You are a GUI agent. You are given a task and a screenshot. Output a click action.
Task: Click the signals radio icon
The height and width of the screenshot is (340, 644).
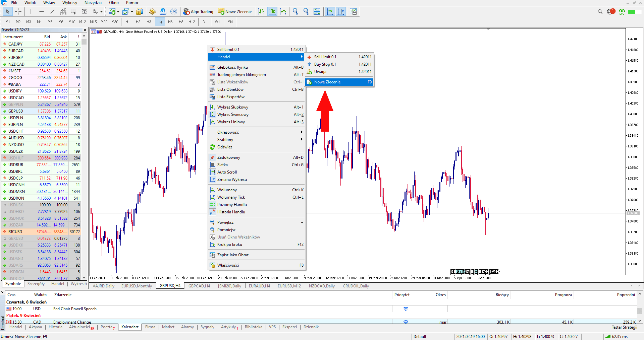[174, 11]
